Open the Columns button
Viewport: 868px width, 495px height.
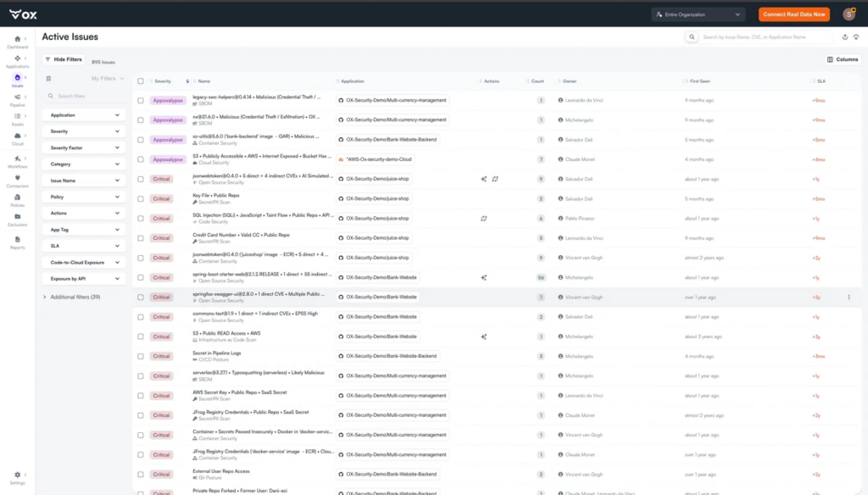pos(843,59)
